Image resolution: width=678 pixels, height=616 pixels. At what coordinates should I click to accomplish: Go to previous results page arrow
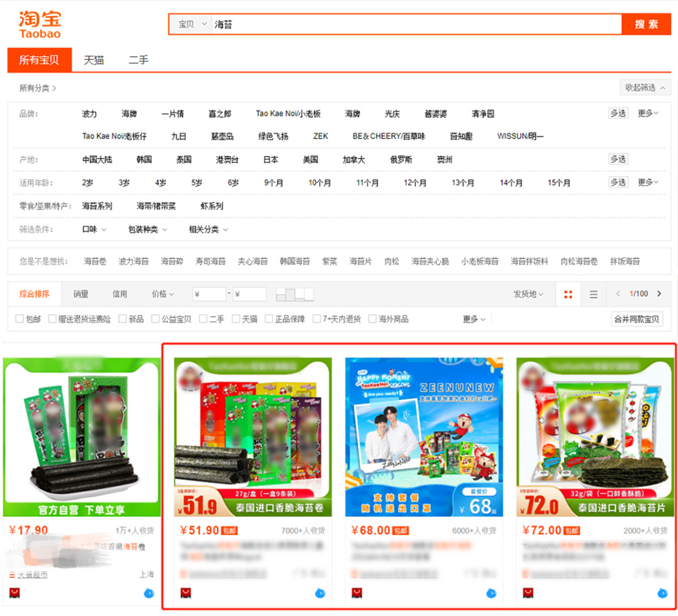click(x=618, y=294)
